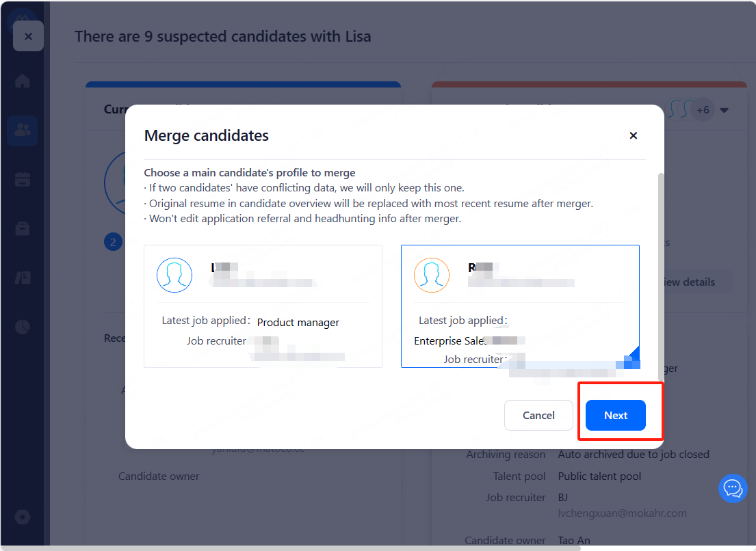
Task: Click left candidate's blue avatar
Action: click(x=174, y=275)
